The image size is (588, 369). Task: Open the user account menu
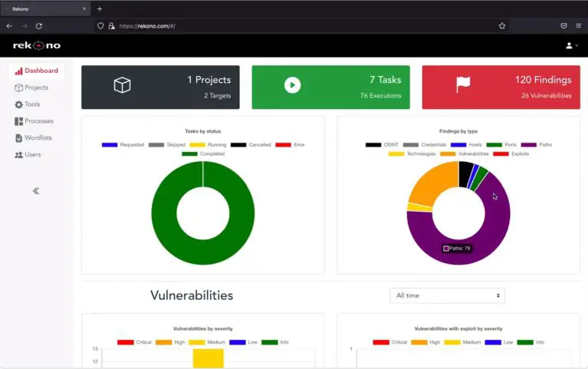(x=572, y=45)
